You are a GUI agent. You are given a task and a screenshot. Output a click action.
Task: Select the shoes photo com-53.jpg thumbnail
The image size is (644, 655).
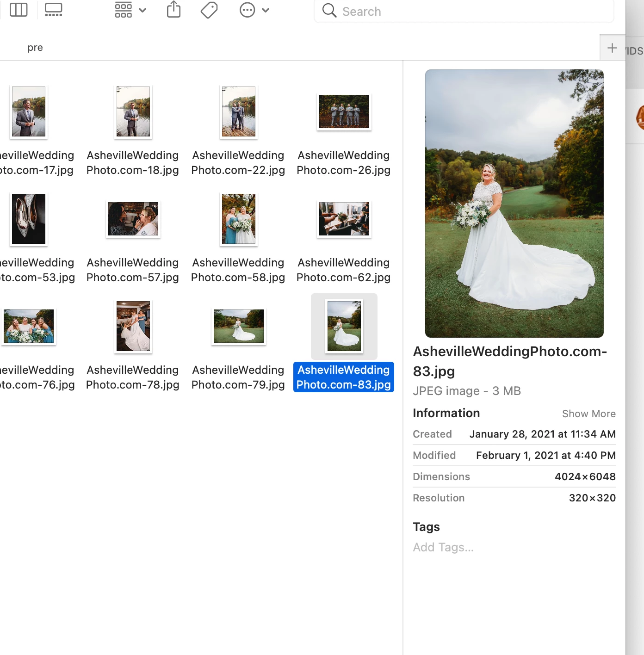tap(29, 219)
